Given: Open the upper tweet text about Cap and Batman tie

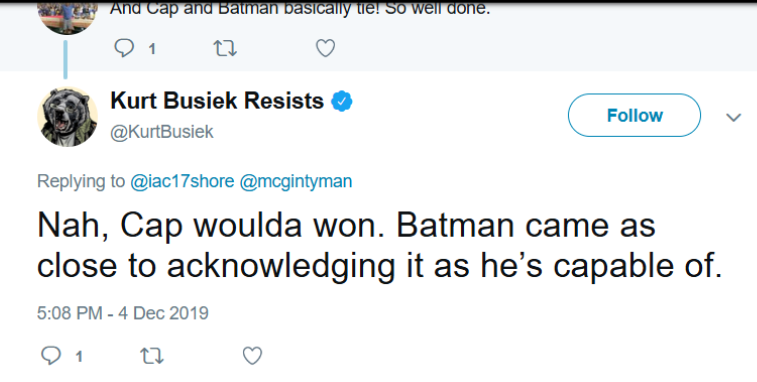Looking at the screenshot, I should 300,9.
